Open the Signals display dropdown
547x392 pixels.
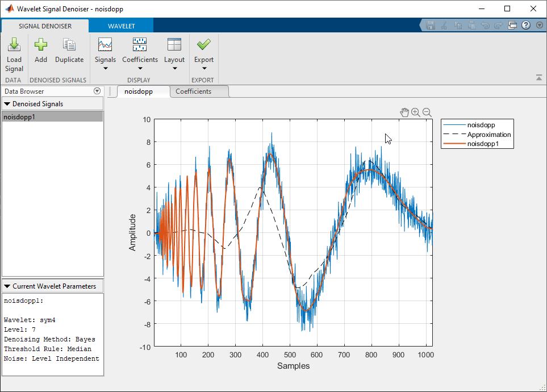coord(105,60)
